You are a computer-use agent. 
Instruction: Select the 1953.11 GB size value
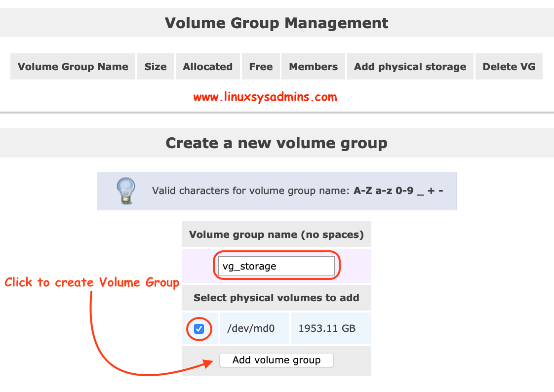327,328
